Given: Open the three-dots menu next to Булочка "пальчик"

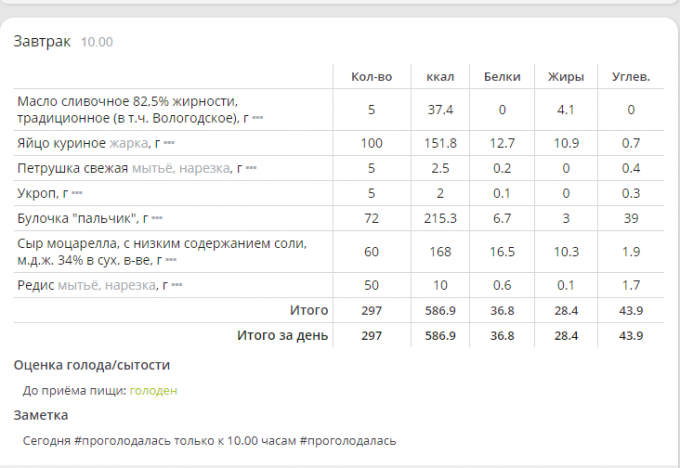Looking at the screenshot, I should [x=157, y=218].
